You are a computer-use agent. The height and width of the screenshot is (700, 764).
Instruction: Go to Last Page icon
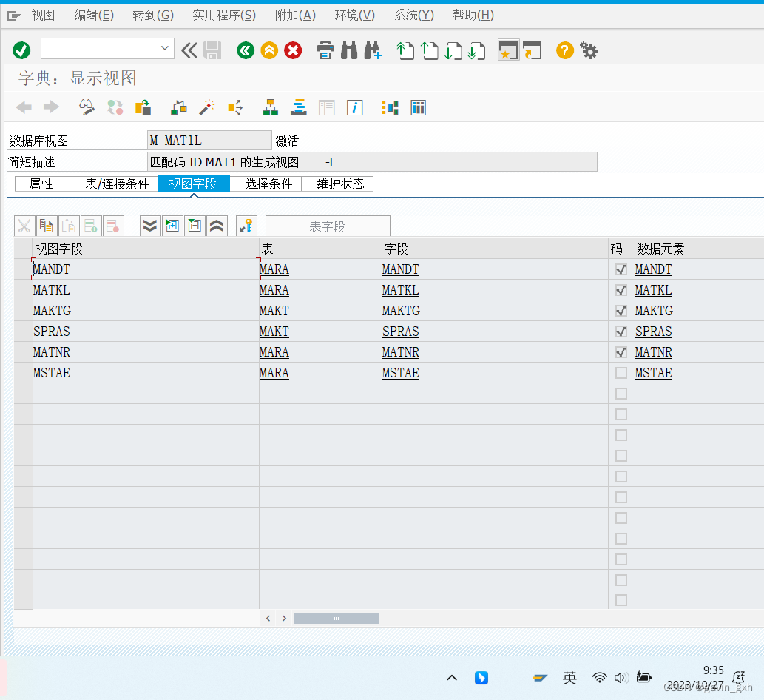click(x=476, y=50)
